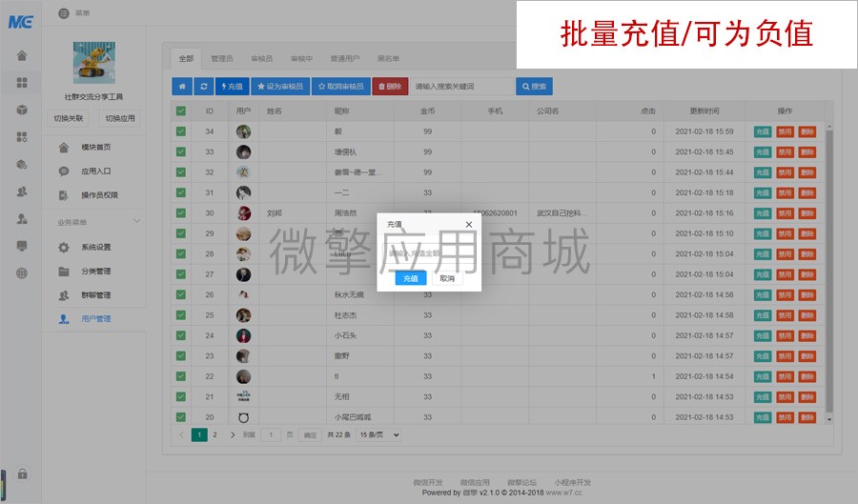Open 模块首页 in sidebar
858x504 pixels.
tap(94, 147)
